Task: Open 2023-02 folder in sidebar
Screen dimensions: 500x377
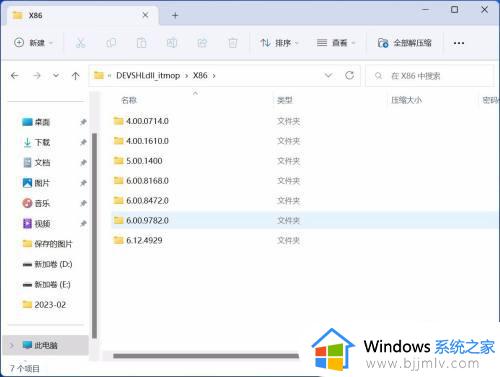Action: point(44,305)
